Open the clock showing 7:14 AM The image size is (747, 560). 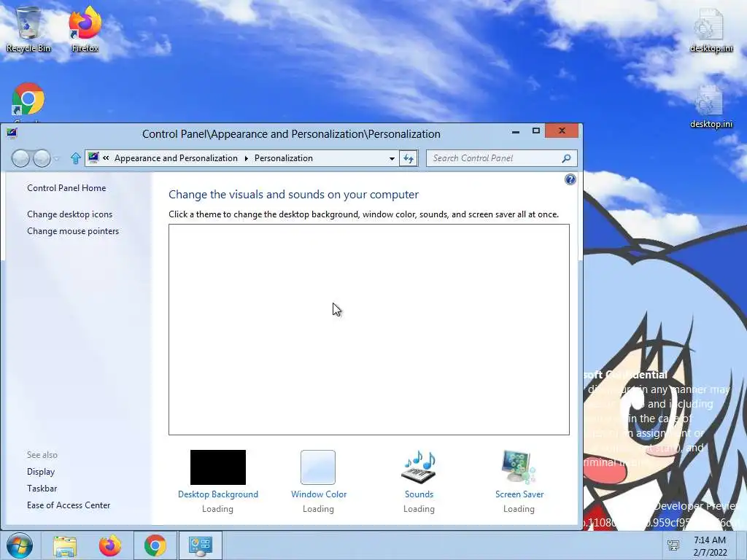point(710,546)
